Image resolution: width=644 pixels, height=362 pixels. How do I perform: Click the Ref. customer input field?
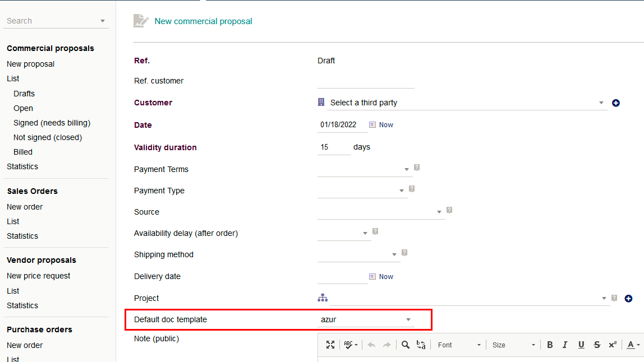point(366,81)
